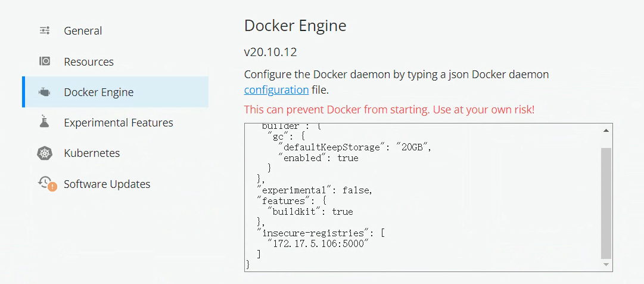Click the Docker Engine page heading
Screen dimensions: 644x284
[x=295, y=26]
